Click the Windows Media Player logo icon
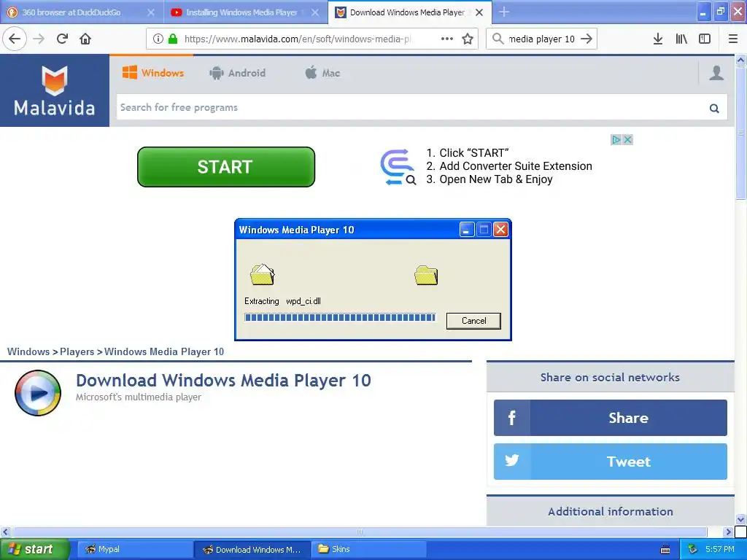The image size is (747, 560). pyautogui.click(x=38, y=393)
